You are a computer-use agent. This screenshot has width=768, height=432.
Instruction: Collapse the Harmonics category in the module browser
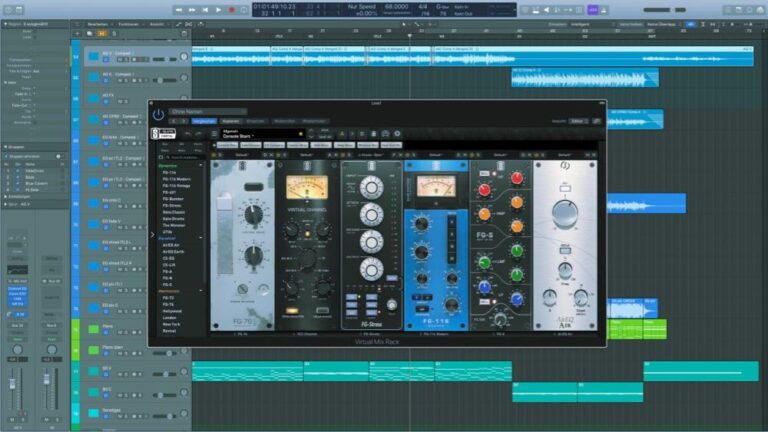201,291
